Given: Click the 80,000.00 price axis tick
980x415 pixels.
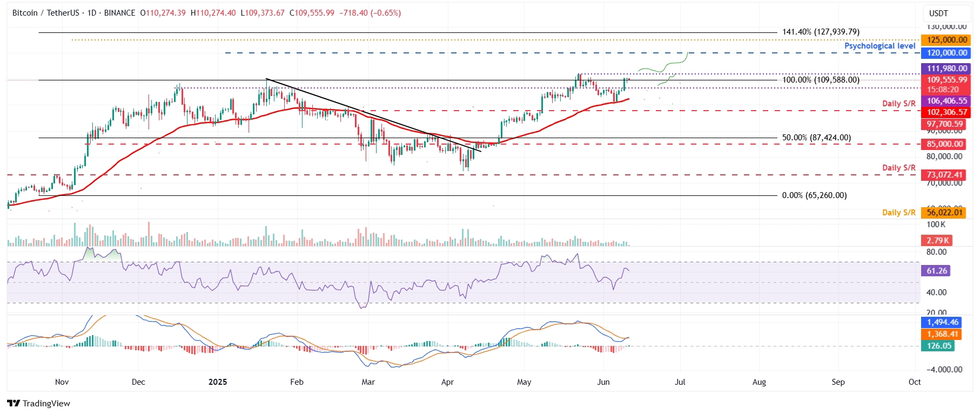Looking at the screenshot, I should click(x=944, y=157).
